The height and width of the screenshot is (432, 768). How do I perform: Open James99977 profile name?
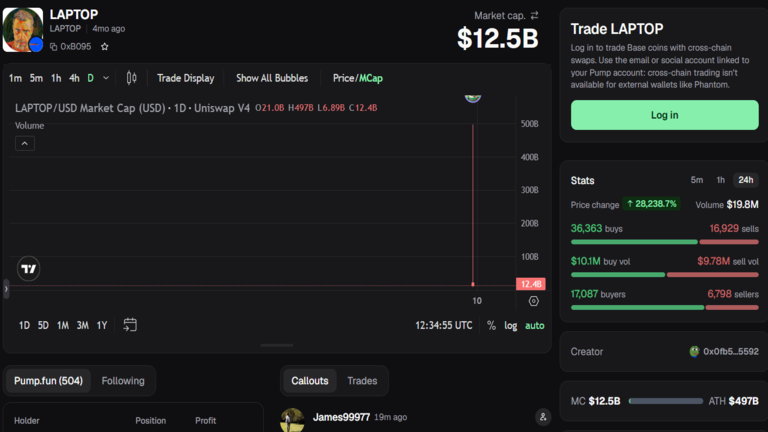coord(341,417)
